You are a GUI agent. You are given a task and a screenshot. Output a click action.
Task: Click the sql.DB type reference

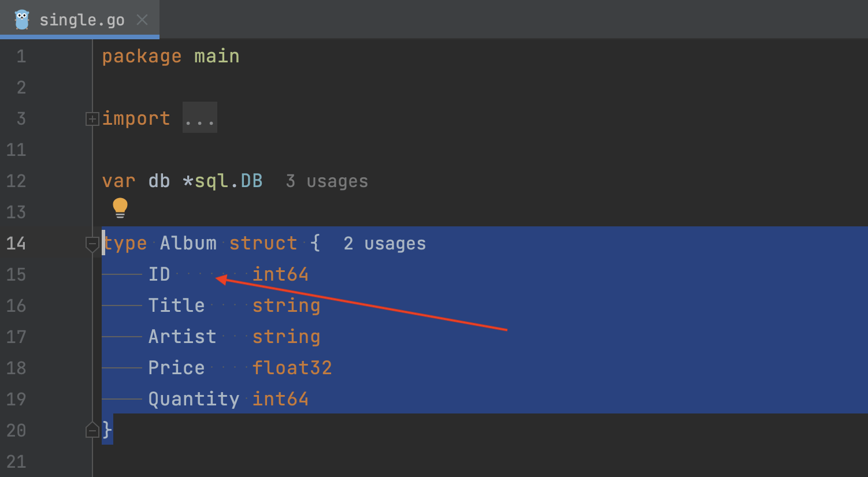point(228,181)
